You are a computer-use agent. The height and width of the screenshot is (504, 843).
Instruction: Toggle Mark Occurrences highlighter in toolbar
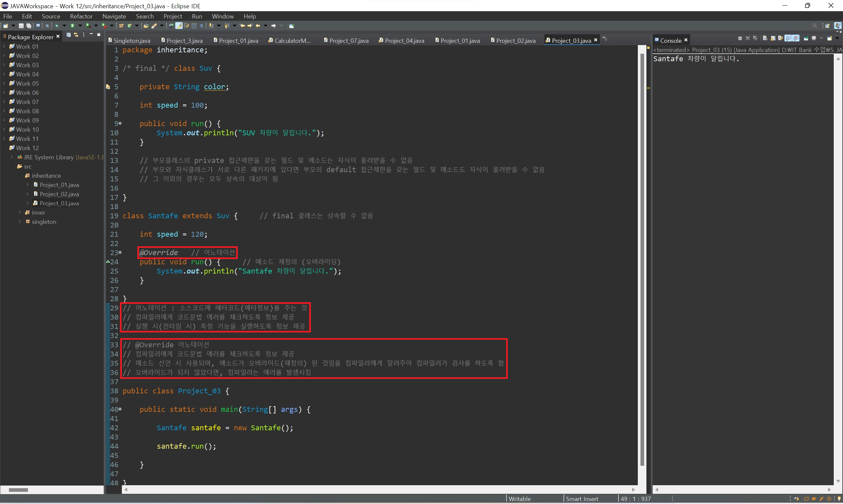point(179,26)
